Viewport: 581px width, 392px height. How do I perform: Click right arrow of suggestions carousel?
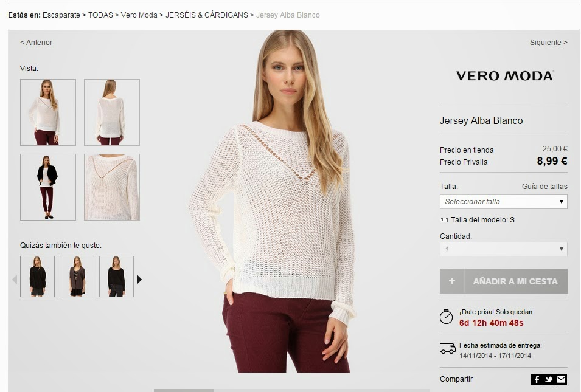coord(139,280)
